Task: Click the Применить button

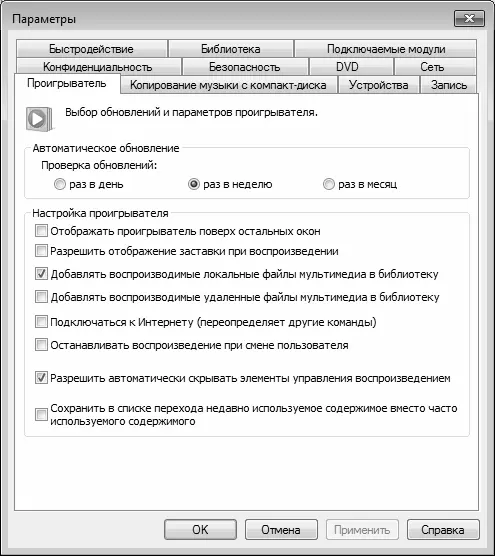Action: point(362,530)
